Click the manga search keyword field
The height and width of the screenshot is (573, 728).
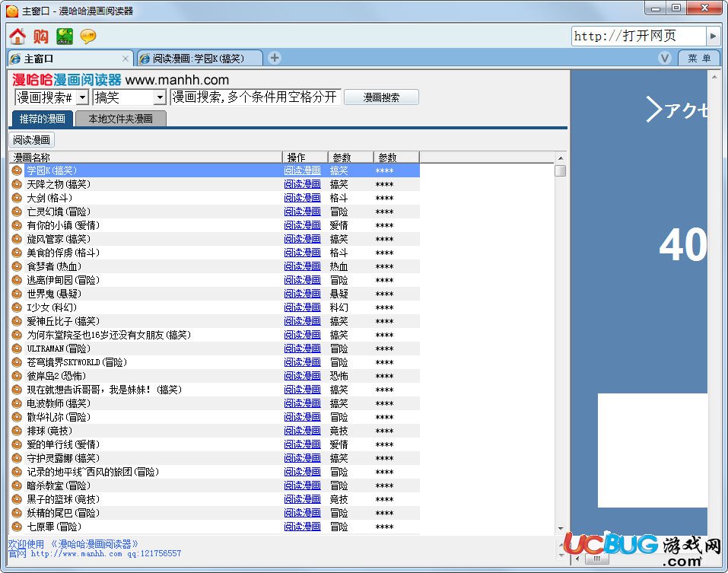click(x=256, y=97)
